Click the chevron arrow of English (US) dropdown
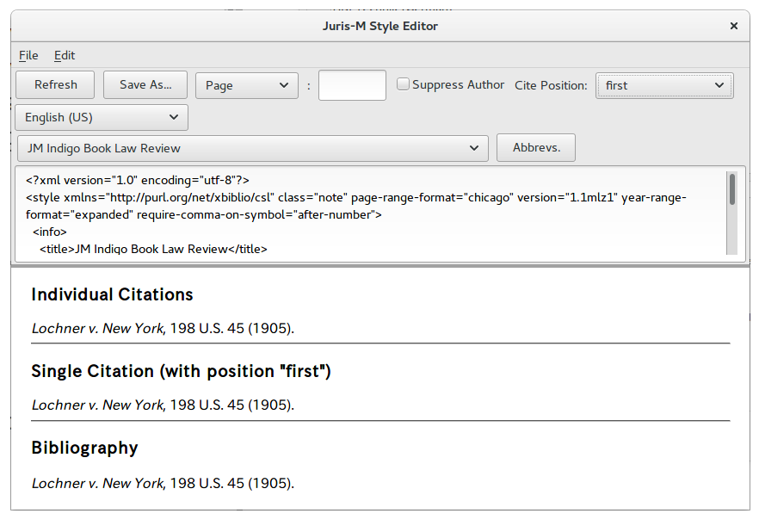Viewport: 759px width, 532px height. (x=174, y=118)
